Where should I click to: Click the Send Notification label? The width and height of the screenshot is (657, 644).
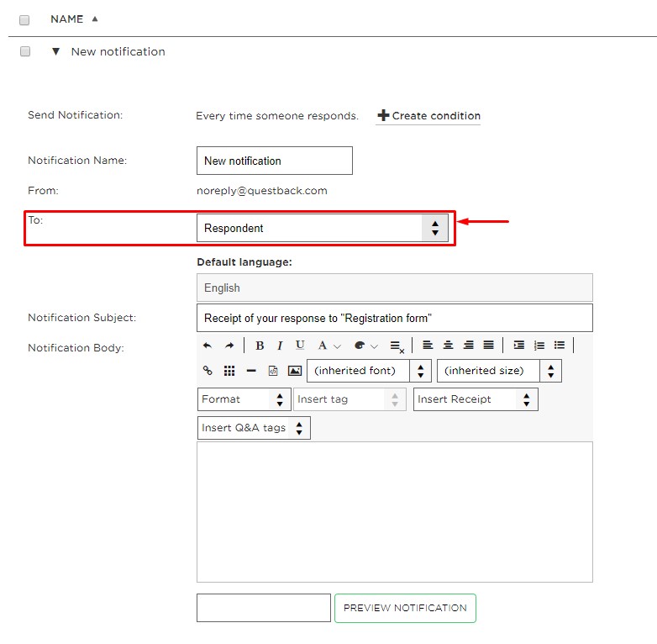point(75,115)
